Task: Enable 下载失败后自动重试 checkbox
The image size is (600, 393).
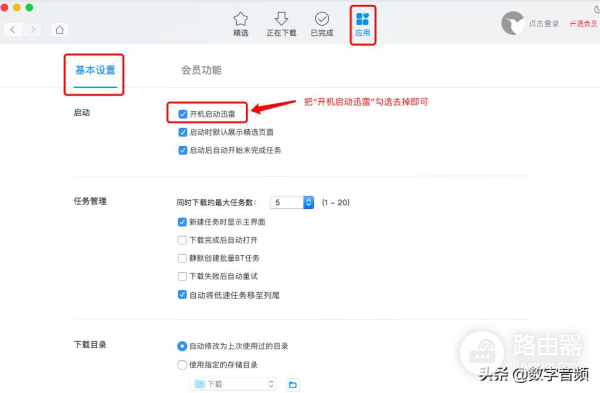Action: (182, 276)
